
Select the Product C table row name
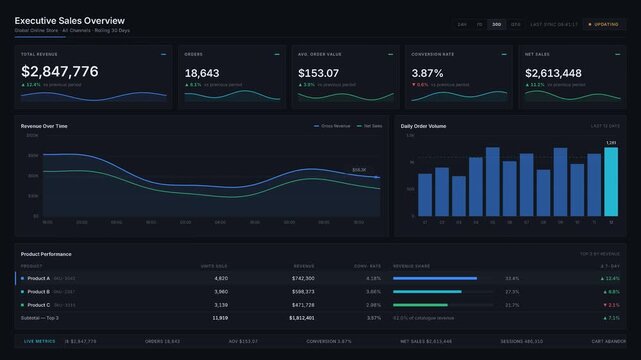[39, 305]
